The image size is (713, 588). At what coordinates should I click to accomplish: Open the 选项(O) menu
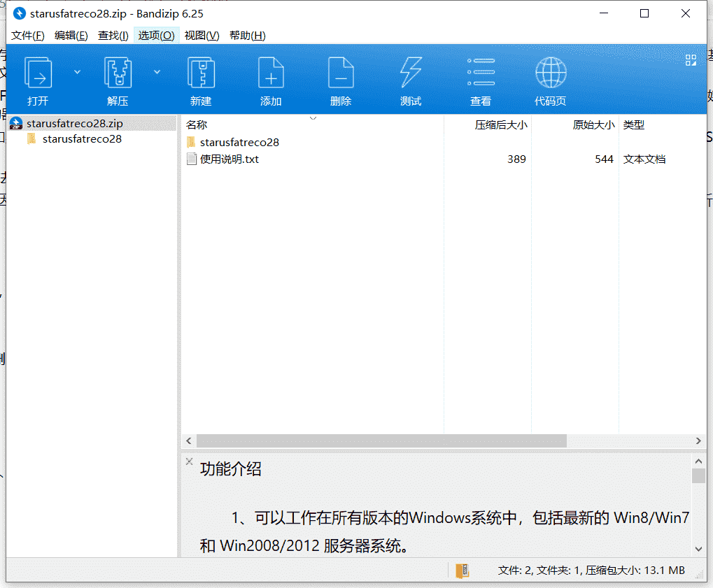pos(157,36)
